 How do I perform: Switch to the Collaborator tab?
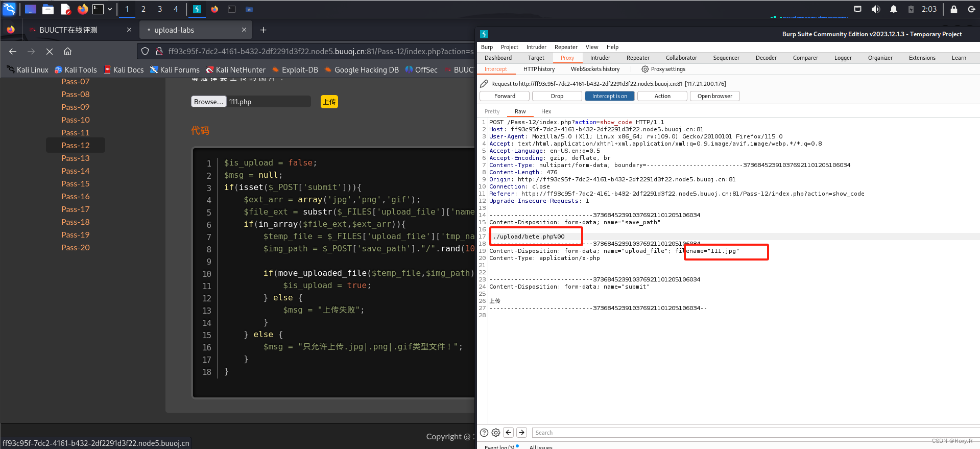tap(681, 58)
